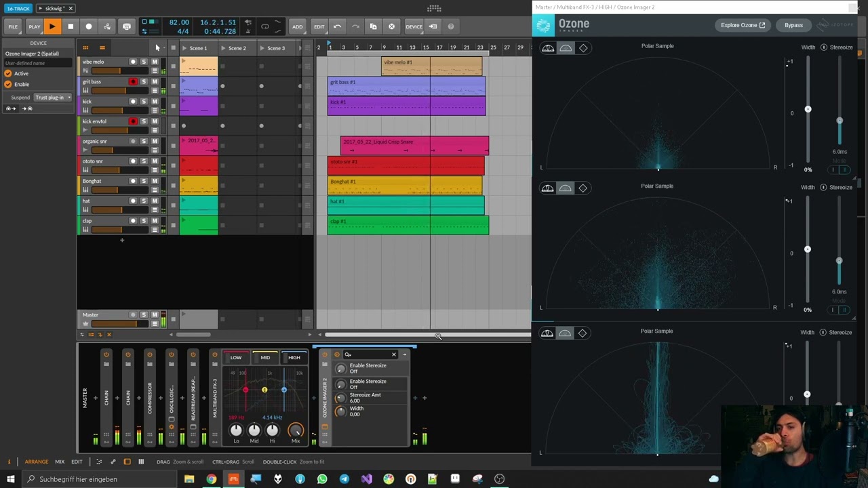Click the redo arrow in the toolbar
The image size is (868, 488).
coord(355,26)
